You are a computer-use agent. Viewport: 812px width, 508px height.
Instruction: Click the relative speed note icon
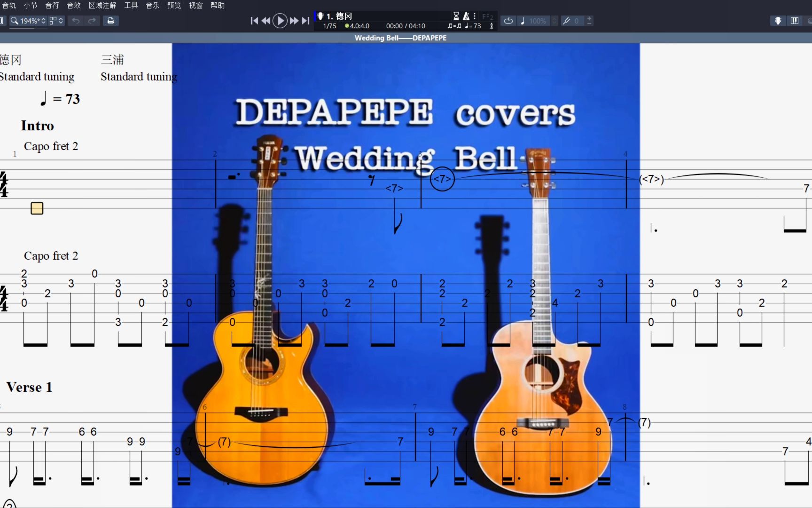click(x=523, y=21)
